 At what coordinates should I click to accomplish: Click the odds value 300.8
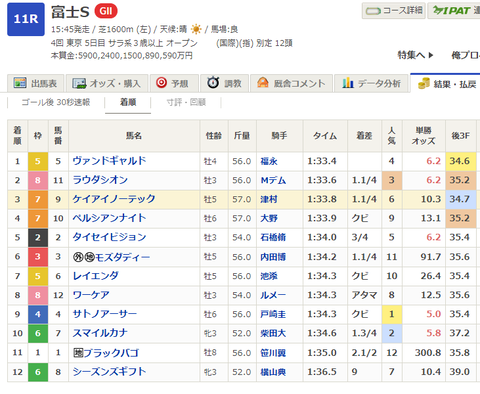428,353
